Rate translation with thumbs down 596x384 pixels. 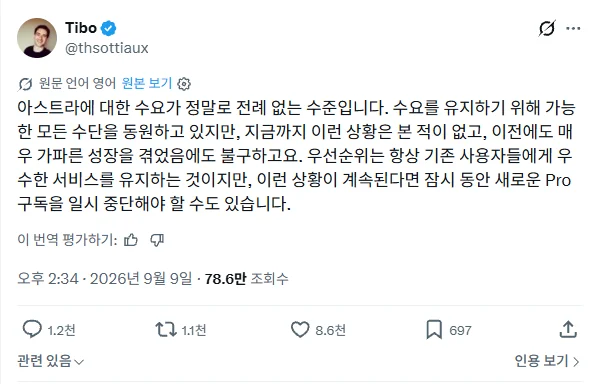click(x=157, y=240)
